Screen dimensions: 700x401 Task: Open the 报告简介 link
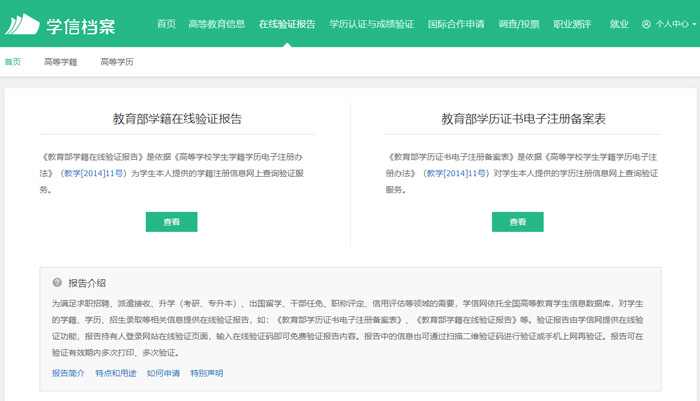click(x=68, y=373)
